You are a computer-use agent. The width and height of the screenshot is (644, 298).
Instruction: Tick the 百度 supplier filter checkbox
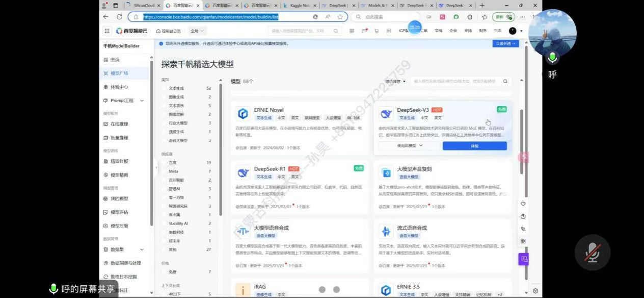click(165, 163)
